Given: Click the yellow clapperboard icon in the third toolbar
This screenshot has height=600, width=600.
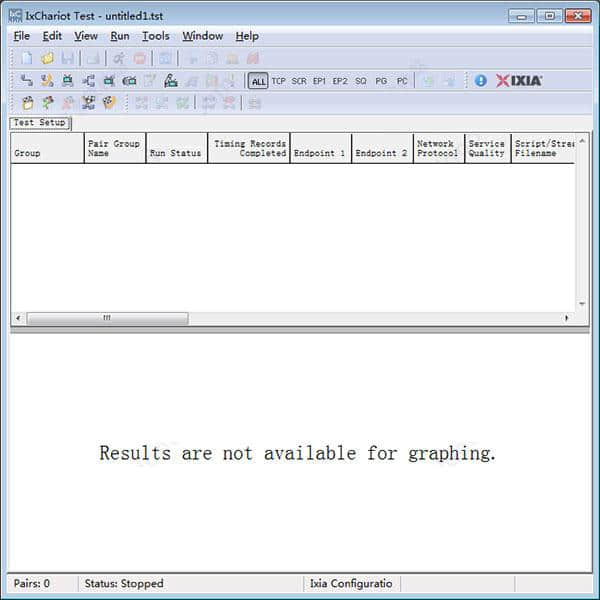Looking at the screenshot, I should pyautogui.click(x=28, y=103).
